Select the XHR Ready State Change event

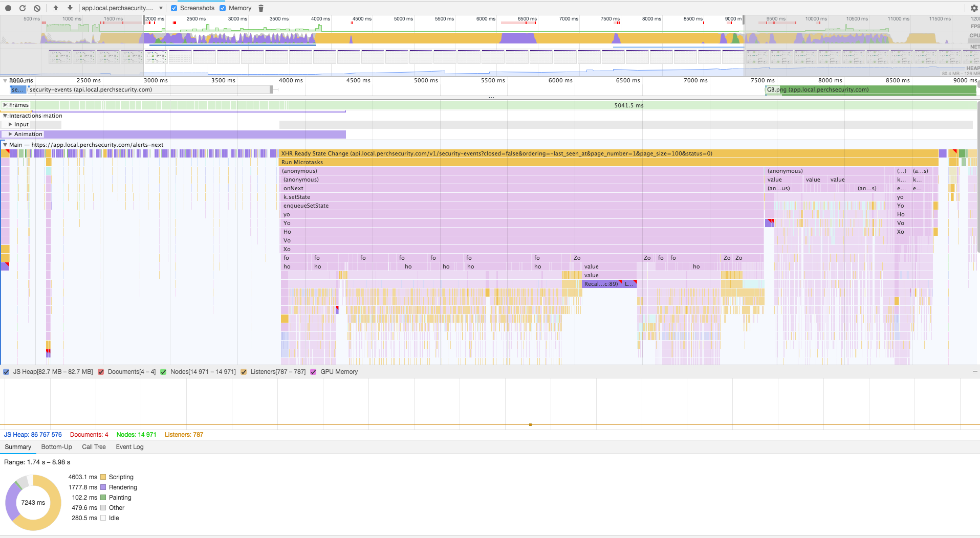pyautogui.click(x=609, y=153)
